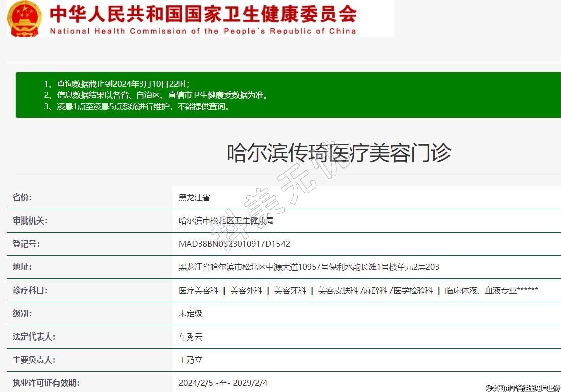Click the grade value 未定级
Viewport: 561px width, 392px height.
[x=190, y=314]
